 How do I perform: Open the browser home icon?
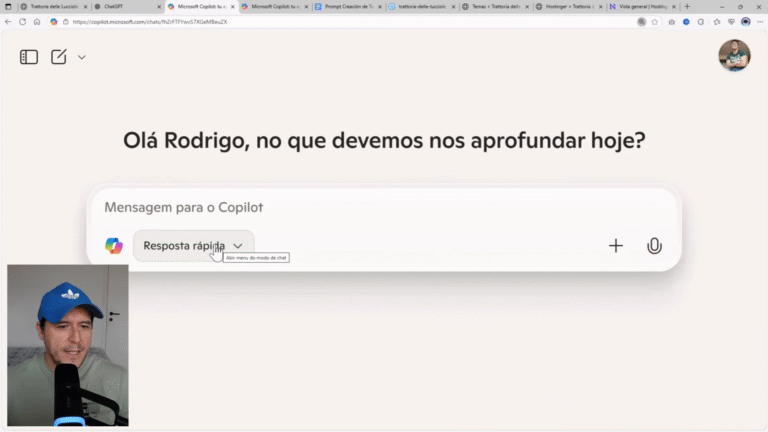(37, 22)
